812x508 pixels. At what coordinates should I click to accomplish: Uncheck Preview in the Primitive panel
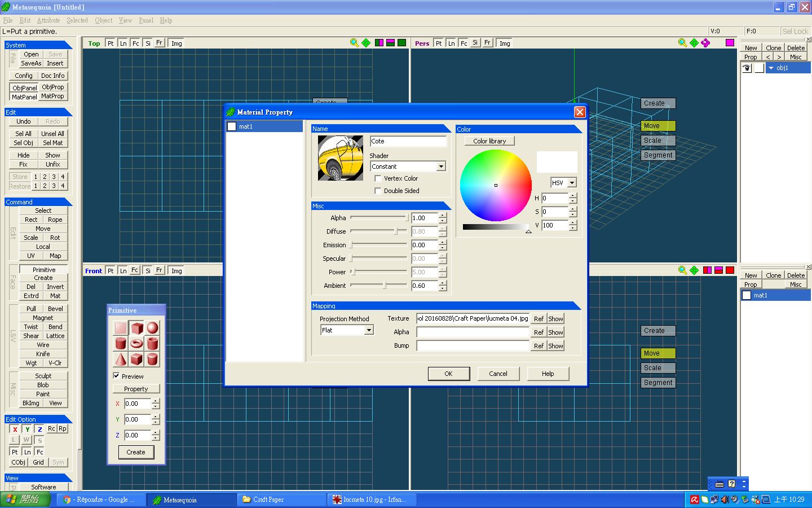pos(117,376)
